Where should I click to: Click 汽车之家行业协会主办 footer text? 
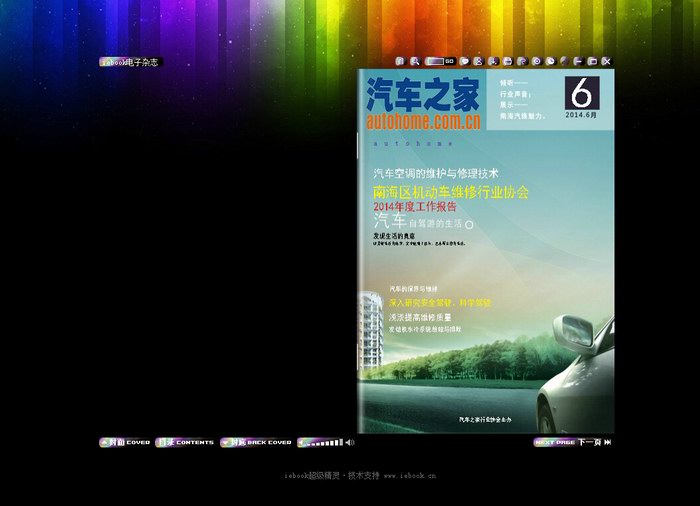click(485, 420)
